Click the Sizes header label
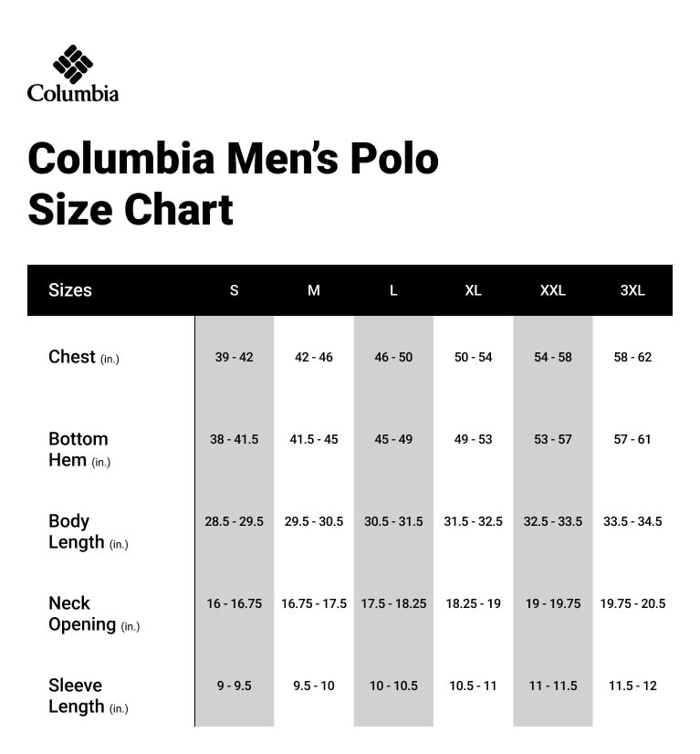The width and height of the screenshot is (700, 754). click(x=70, y=290)
